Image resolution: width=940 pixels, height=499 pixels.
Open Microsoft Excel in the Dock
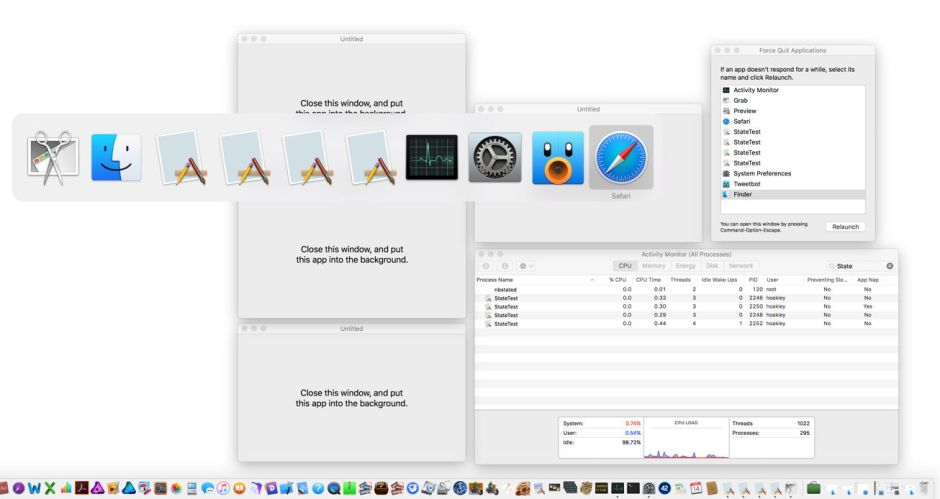tap(50, 488)
